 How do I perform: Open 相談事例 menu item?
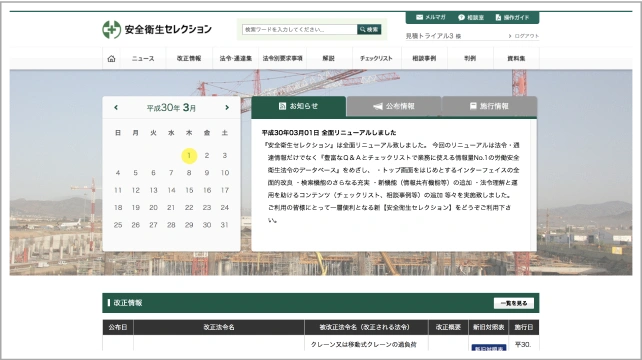click(424, 59)
